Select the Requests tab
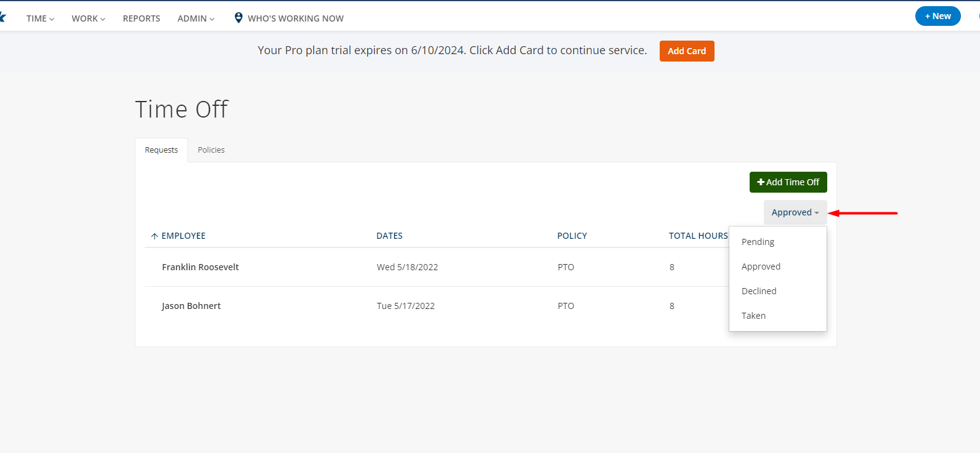The width and height of the screenshot is (980, 453). click(161, 150)
